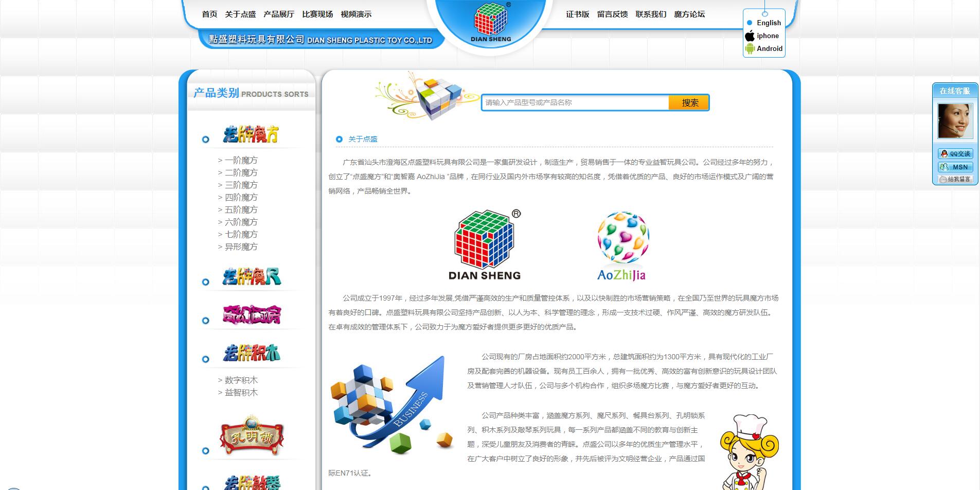Switch the site language to English
Screen dimensions: 980x490
tap(769, 23)
